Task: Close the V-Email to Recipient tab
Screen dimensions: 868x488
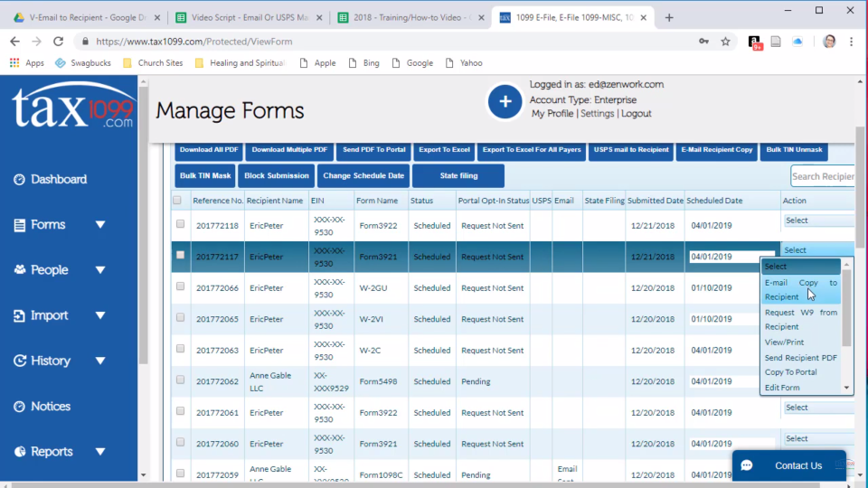Action: (x=157, y=18)
